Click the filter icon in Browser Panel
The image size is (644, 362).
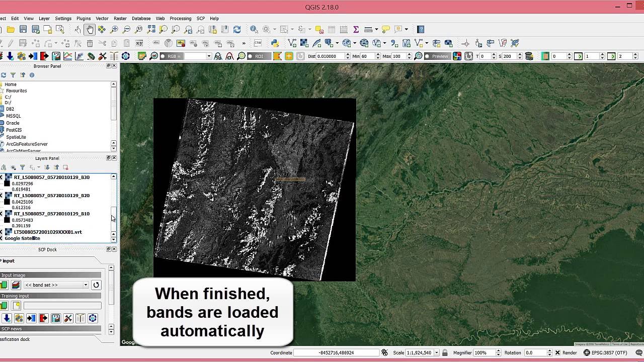(x=13, y=75)
